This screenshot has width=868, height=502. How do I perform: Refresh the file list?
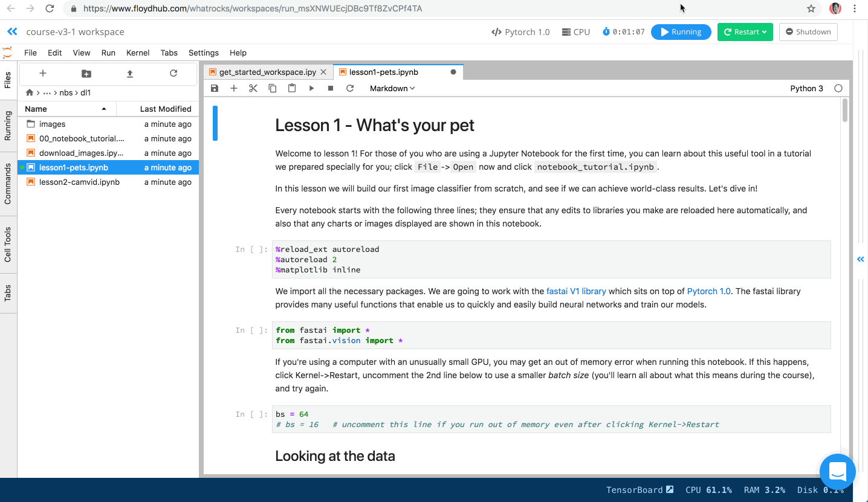tap(173, 74)
